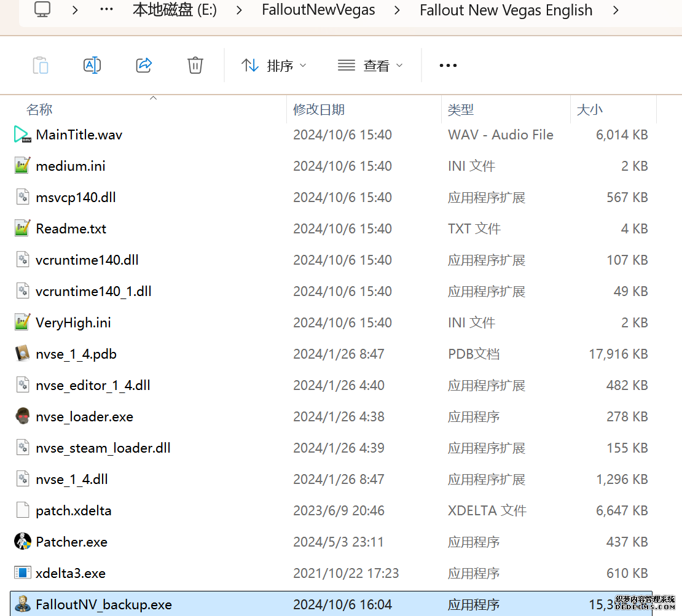Open the 排序 sort dropdown
The width and height of the screenshot is (682, 616).
(273, 66)
